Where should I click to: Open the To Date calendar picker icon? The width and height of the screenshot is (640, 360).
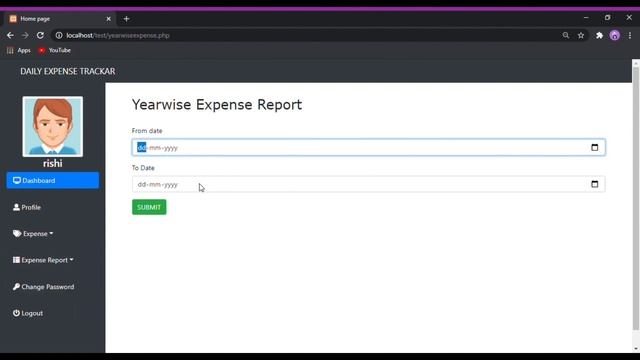coord(594,184)
